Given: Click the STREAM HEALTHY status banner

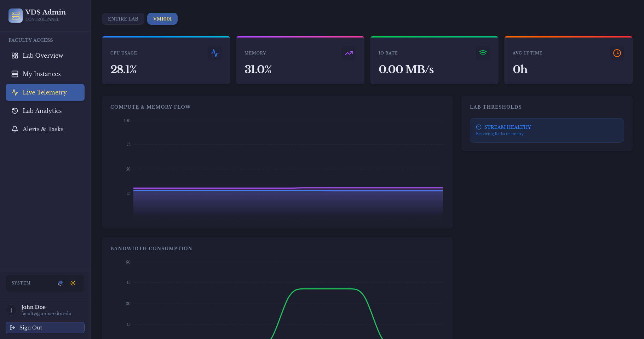Looking at the screenshot, I should [547, 130].
